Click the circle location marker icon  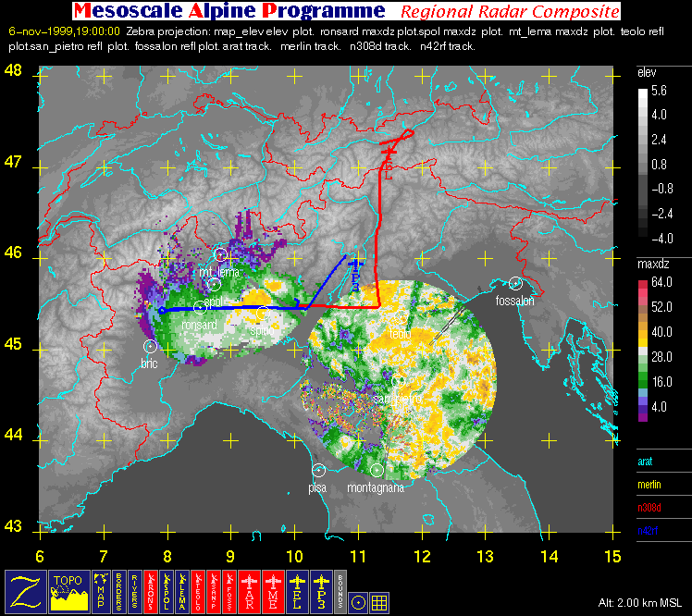[x=358, y=602]
